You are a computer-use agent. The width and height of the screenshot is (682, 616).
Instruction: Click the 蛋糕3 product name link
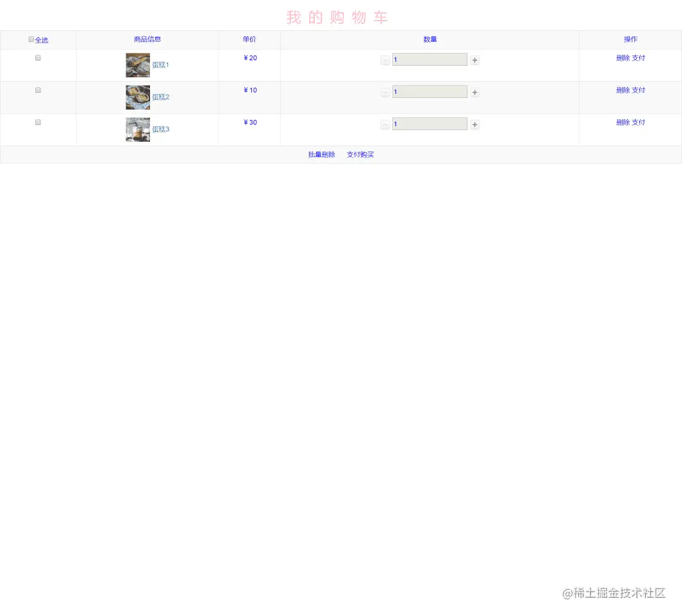click(160, 130)
